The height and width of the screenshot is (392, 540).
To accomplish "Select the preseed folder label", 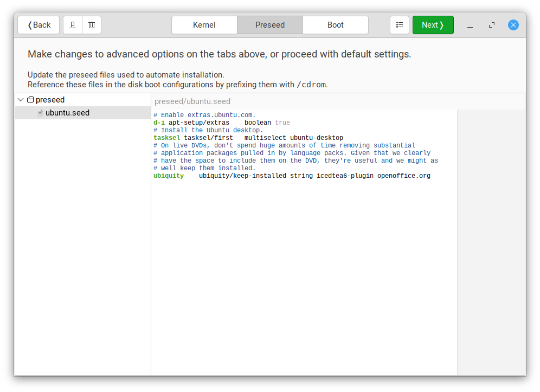I will pos(50,100).
